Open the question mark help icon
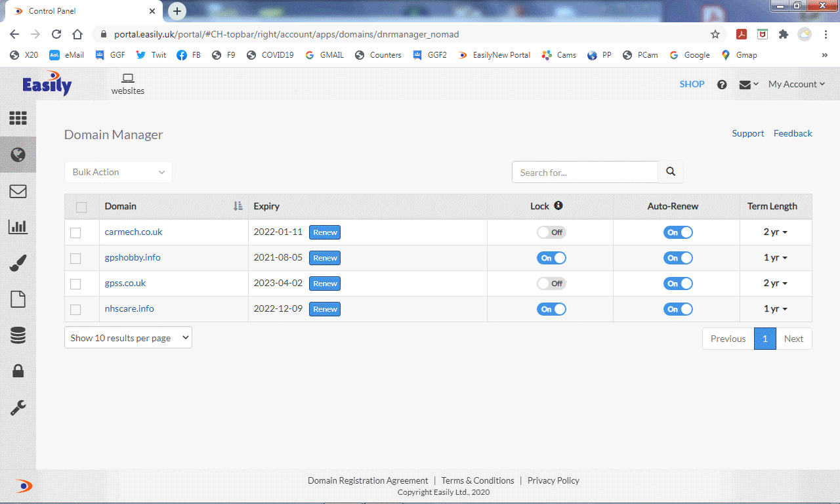 pyautogui.click(x=722, y=85)
